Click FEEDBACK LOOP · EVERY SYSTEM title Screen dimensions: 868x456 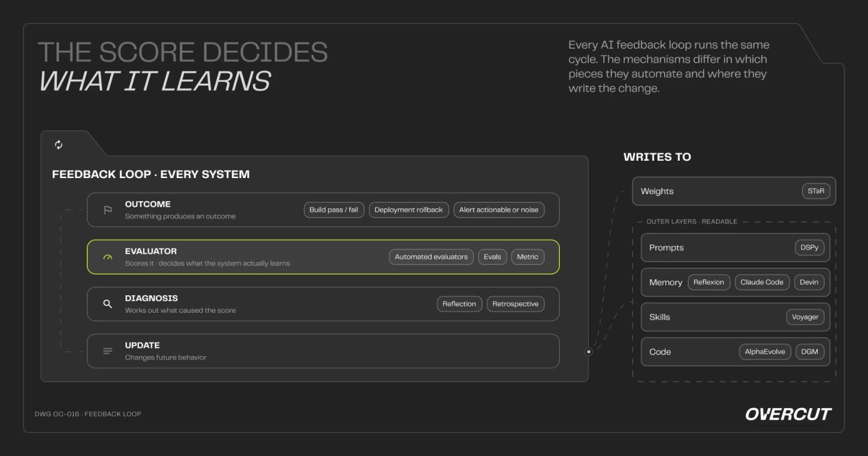click(x=151, y=174)
